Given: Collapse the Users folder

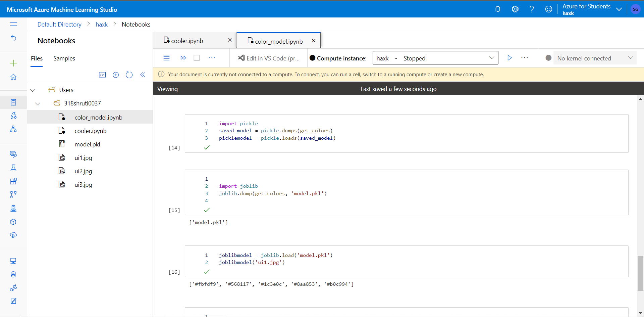Looking at the screenshot, I should [x=33, y=90].
